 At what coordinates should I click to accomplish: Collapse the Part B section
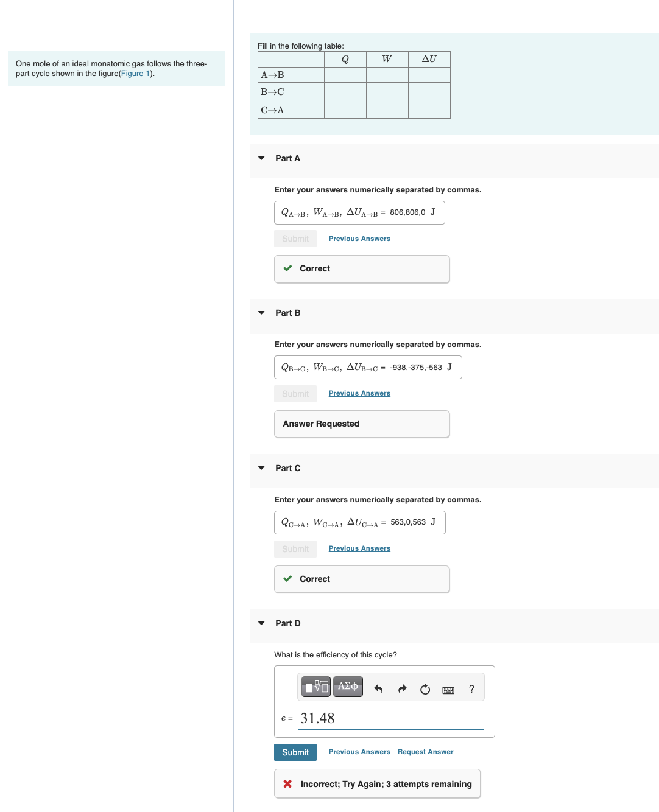(x=261, y=313)
